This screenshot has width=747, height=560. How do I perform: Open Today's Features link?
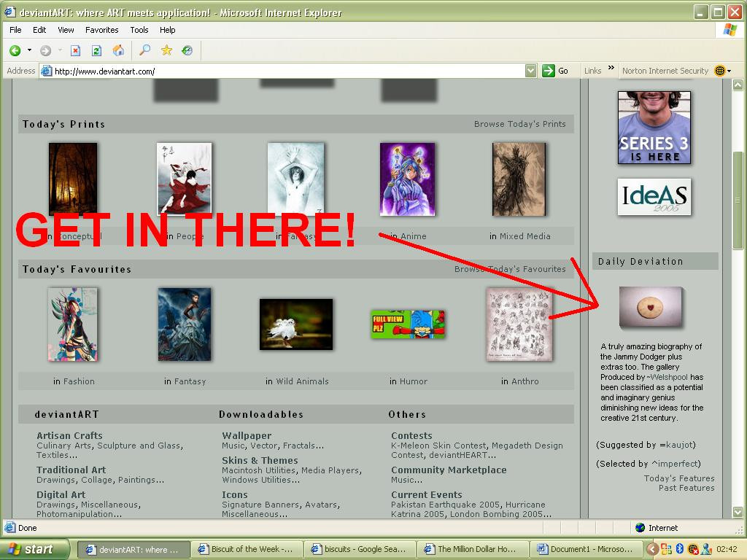click(x=679, y=478)
